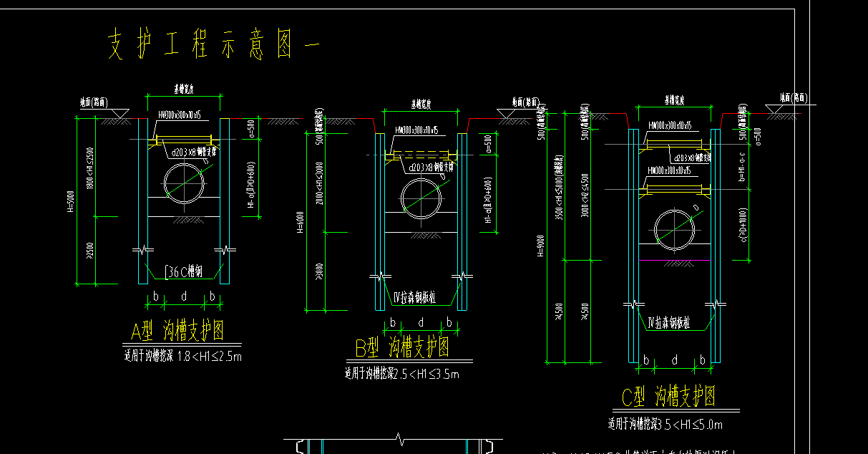868x454 pixels.
Task: Select the pipe circle in C型 diagram
Action: (x=675, y=229)
